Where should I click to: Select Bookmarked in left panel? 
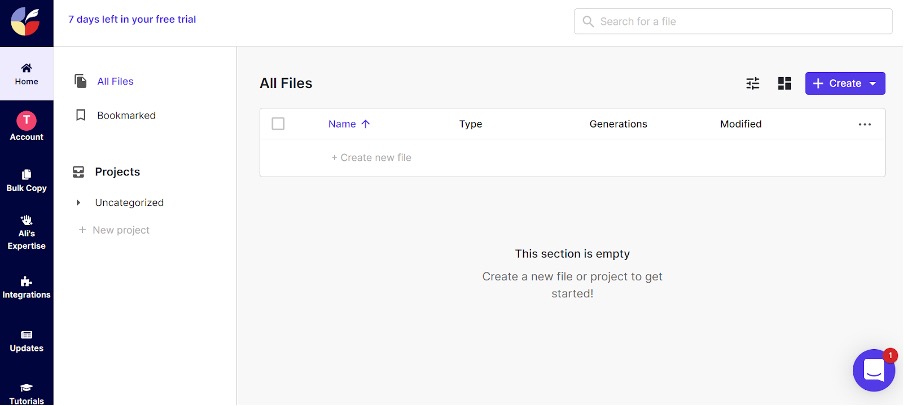coord(125,116)
